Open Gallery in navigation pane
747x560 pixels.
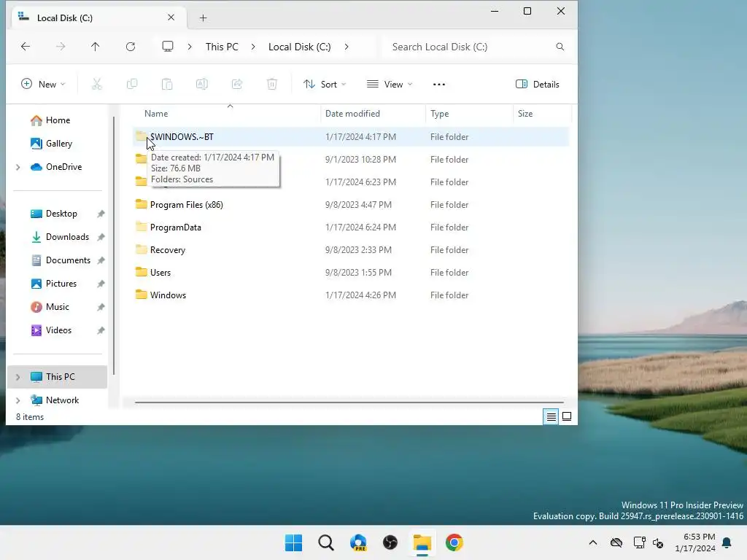(x=58, y=144)
